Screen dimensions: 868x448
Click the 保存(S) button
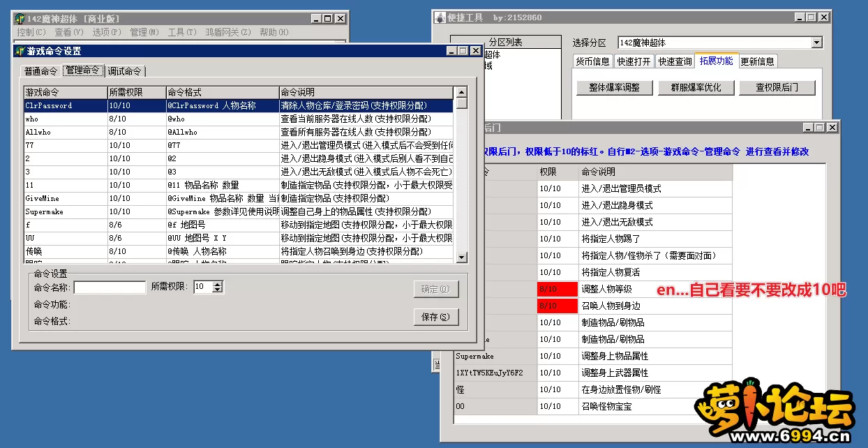point(436,317)
